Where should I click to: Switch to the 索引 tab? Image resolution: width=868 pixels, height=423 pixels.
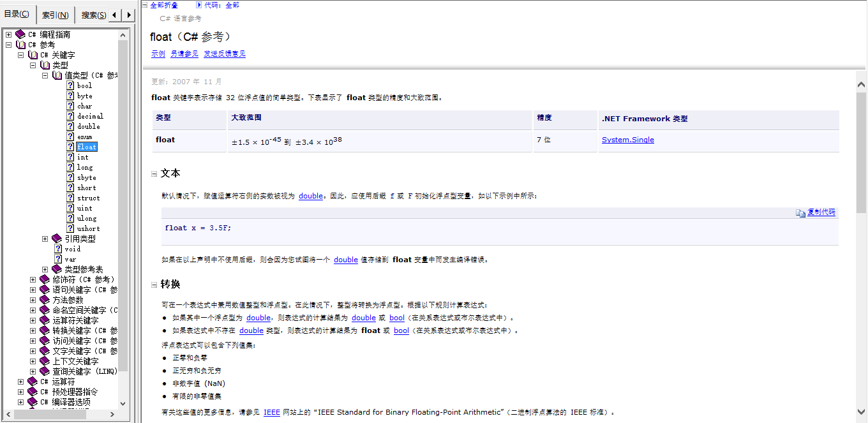click(x=54, y=13)
